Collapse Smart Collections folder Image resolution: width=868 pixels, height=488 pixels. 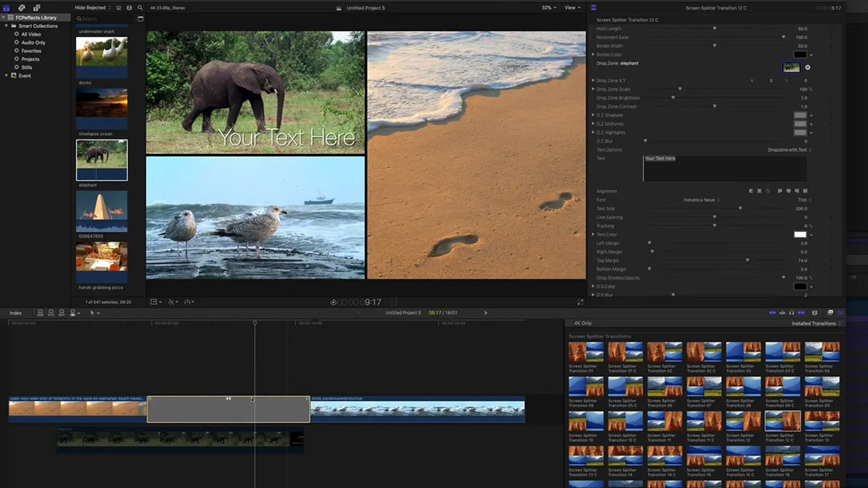(7, 26)
